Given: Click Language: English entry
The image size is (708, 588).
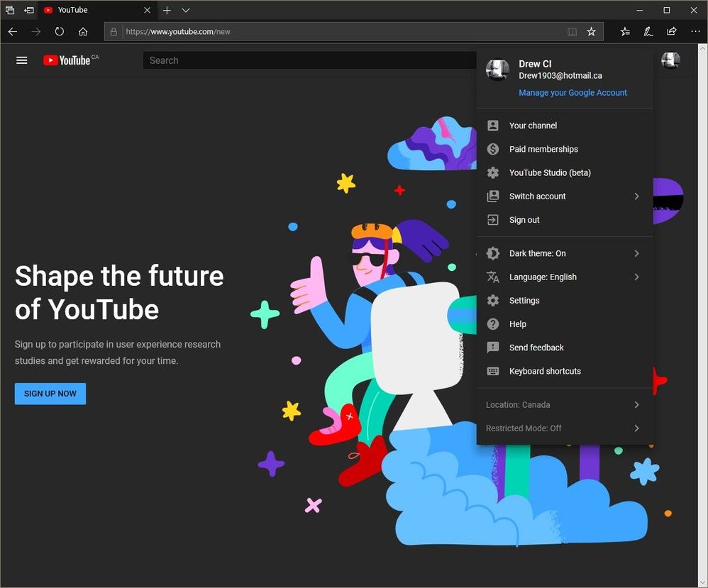Looking at the screenshot, I should 565,277.
